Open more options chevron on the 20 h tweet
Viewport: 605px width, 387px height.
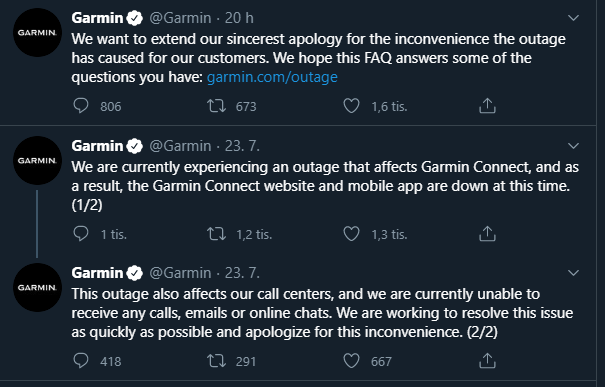(x=574, y=18)
